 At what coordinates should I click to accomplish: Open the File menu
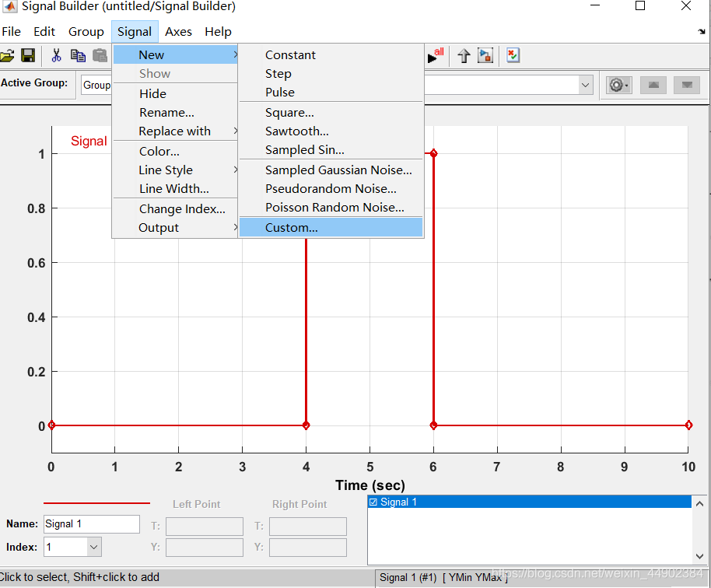pyautogui.click(x=12, y=32)
